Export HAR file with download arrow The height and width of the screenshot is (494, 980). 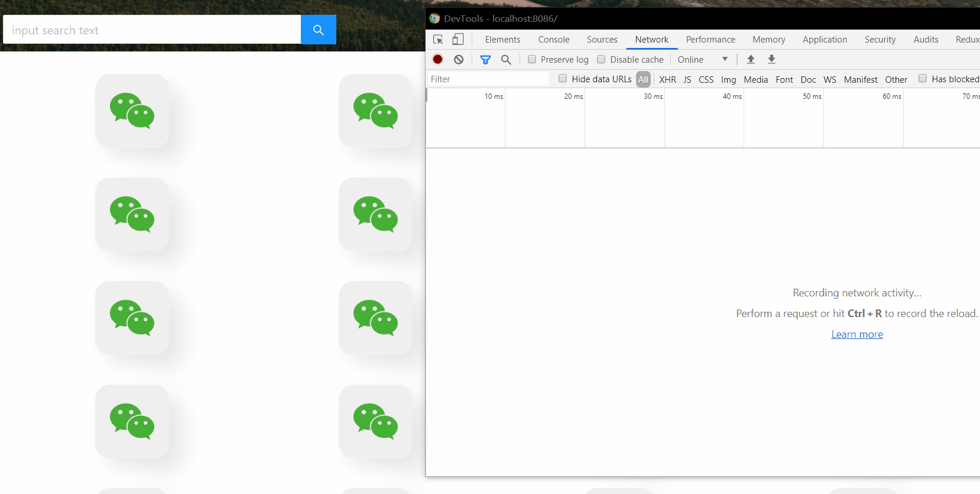[771, 59]
